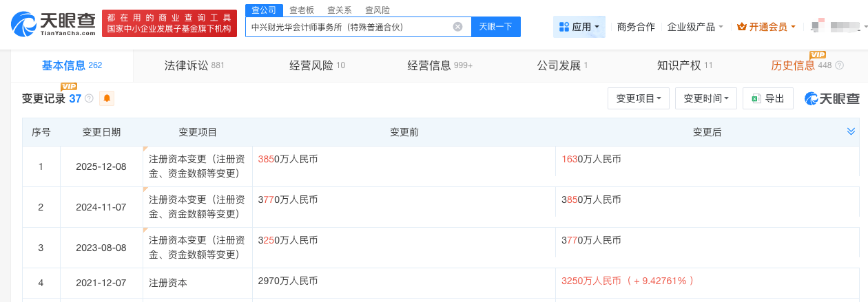This screenshot has height=302, width=868.
Task: Click the blue apps grid icon in 应用
Action: [564, 27]
